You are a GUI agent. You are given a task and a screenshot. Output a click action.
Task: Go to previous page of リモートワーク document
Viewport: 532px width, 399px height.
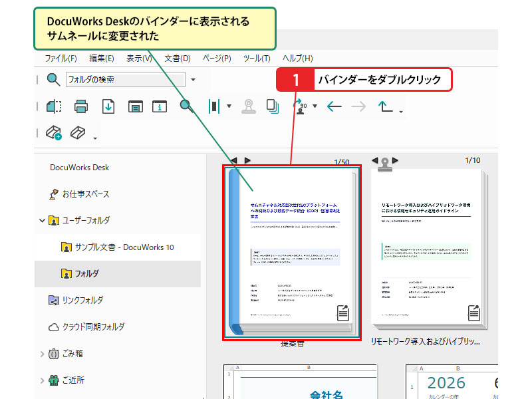pos(374,160)
